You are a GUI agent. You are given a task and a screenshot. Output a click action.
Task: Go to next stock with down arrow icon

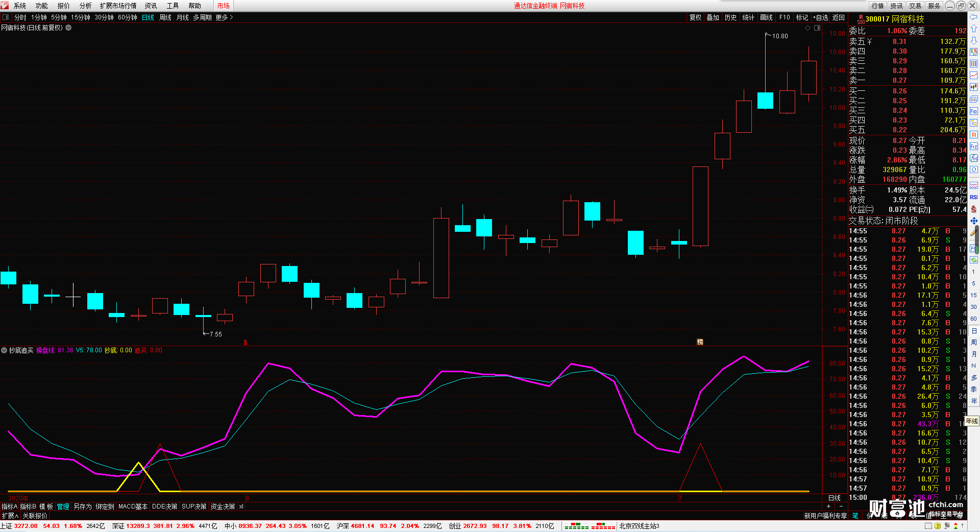pos(974,40)
